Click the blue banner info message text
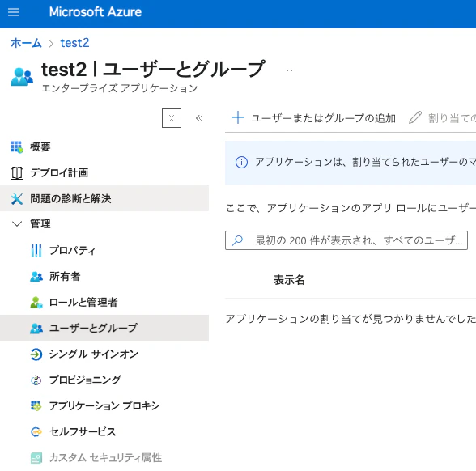The image size is (476, 471). pos(366,162)
